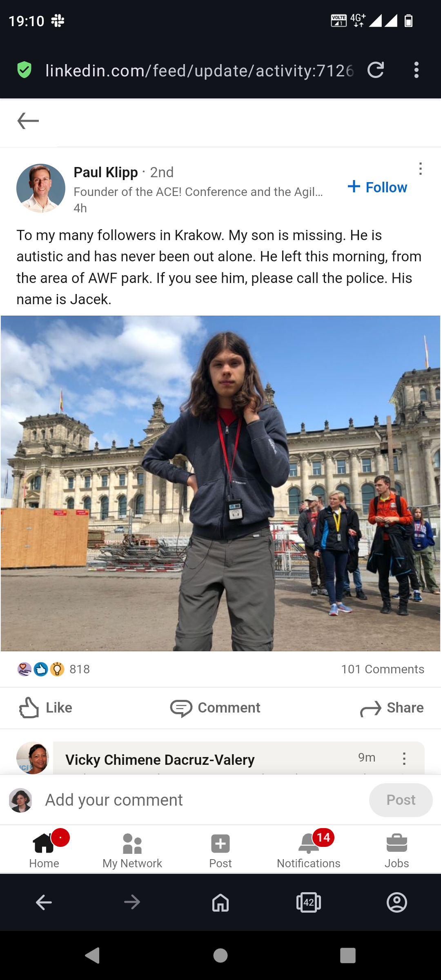Open the browser tab switcher showing 42
Image resolution: width=441 pixels, height=980 pixels.
[309, 902]
